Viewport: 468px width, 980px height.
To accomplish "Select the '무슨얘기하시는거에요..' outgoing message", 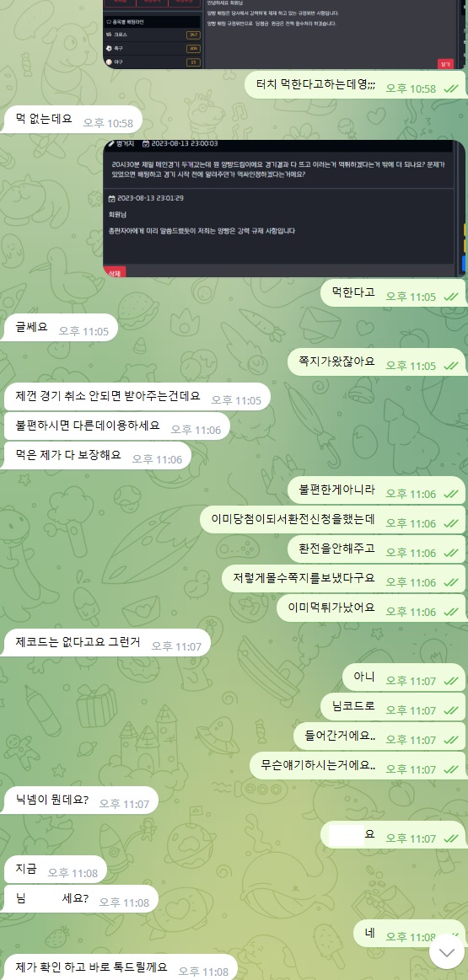I will [358, 766].
